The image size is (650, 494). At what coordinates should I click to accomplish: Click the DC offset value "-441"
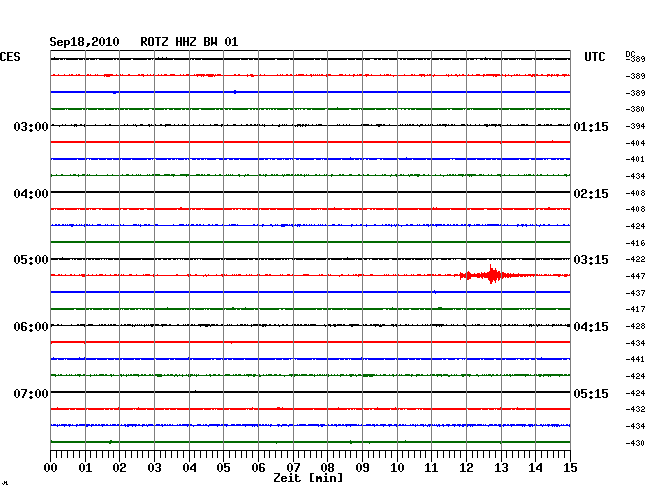[x=635, y=359]
